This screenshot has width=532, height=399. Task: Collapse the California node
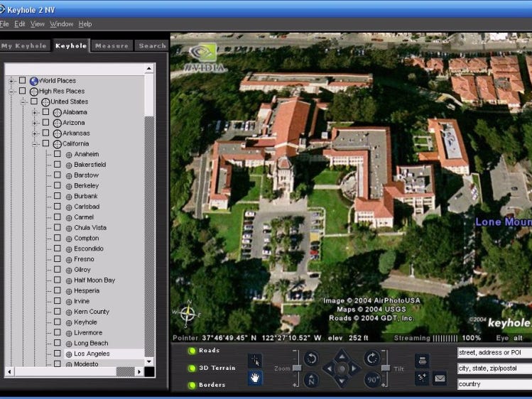[35, 144]
